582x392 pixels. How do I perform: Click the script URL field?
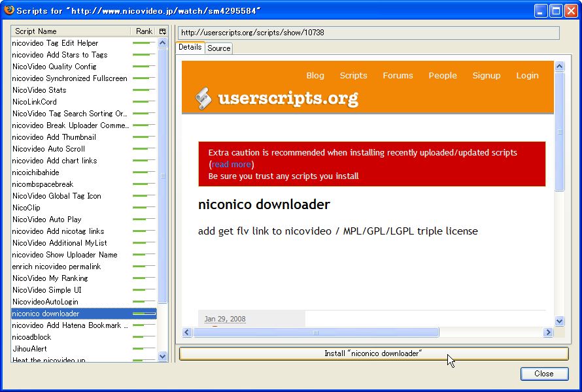pyautogui.click(x=369, y=33)
